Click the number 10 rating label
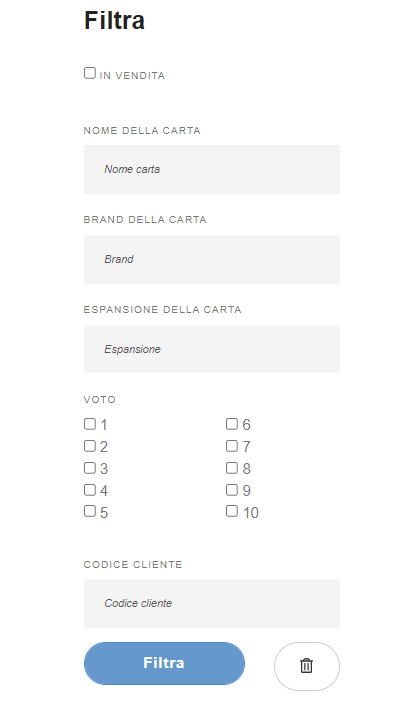Image resolution: width=404 pixels, height=725 pixels. (251, 513)
